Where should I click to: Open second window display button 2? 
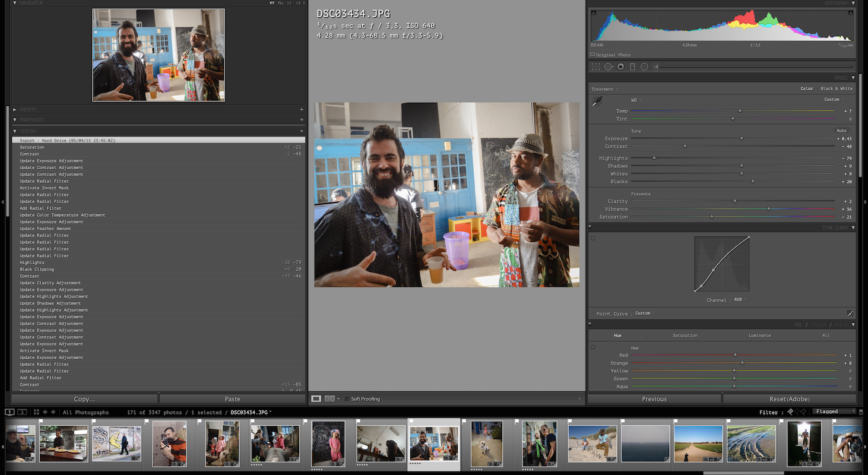(x=22, y=412)
